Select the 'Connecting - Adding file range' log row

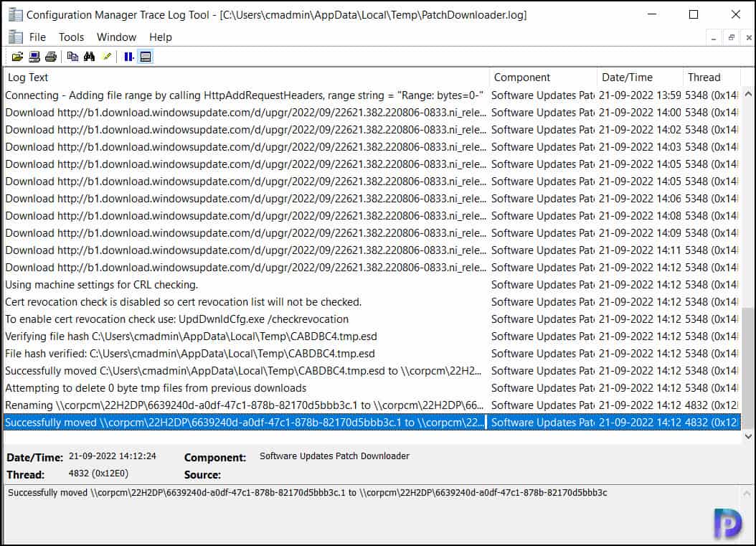click(x=372, y=95)
